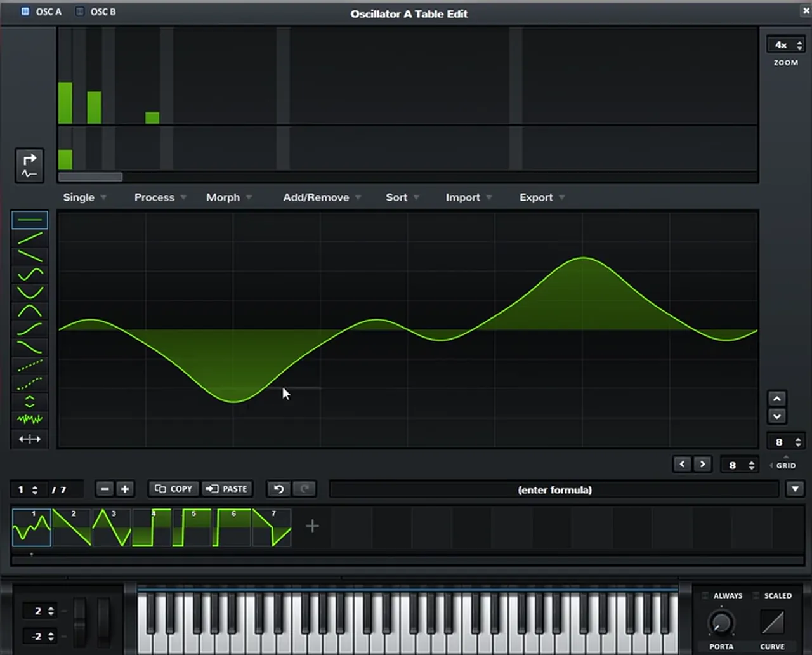Select wavetable frame thumbnail 7
Screen dimensions: 812x655
(272, 527)
